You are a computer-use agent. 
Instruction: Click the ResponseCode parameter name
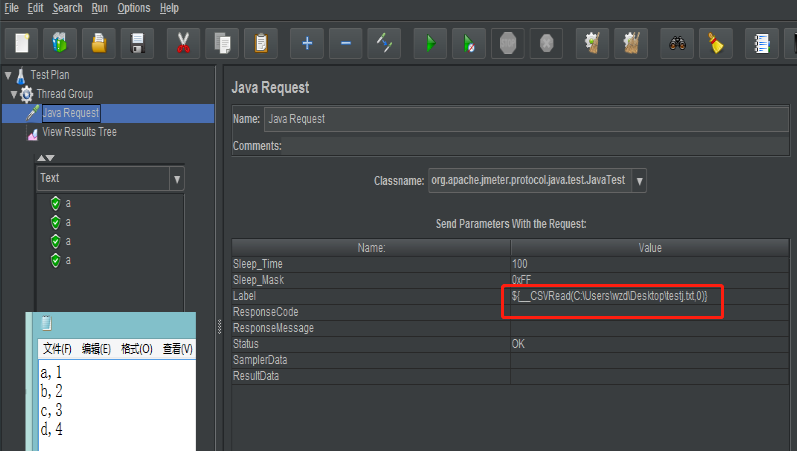pyautogui.click(x=265, y=312)
